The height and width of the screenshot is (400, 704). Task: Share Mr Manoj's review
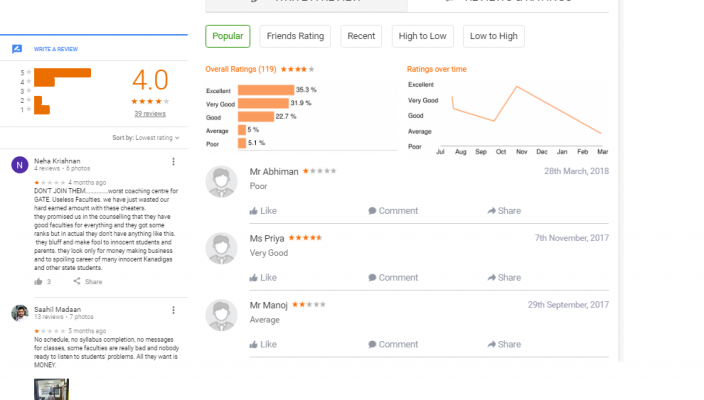coord(504,344)
